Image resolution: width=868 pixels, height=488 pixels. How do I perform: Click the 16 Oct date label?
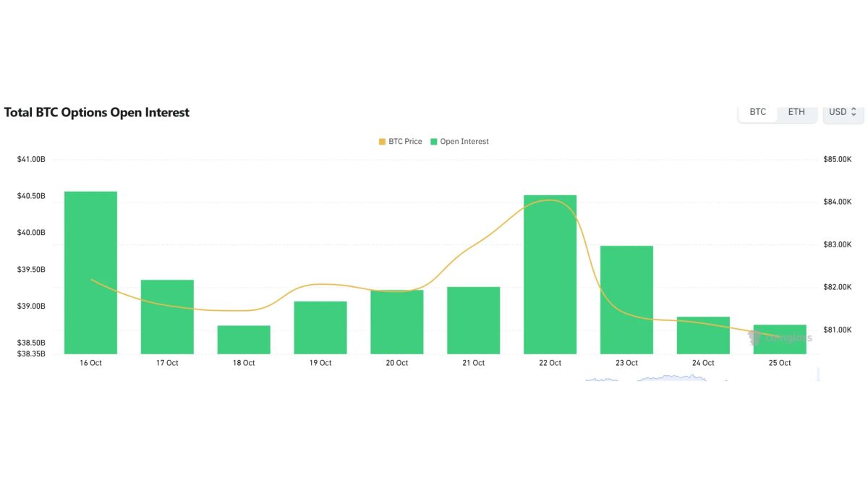point(90,363)
